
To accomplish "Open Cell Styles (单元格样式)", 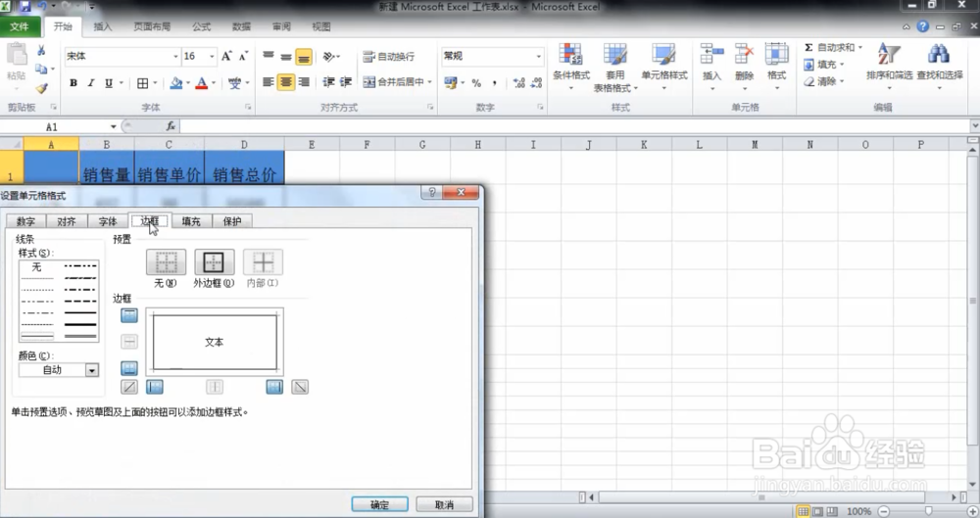I will (663, 67).
